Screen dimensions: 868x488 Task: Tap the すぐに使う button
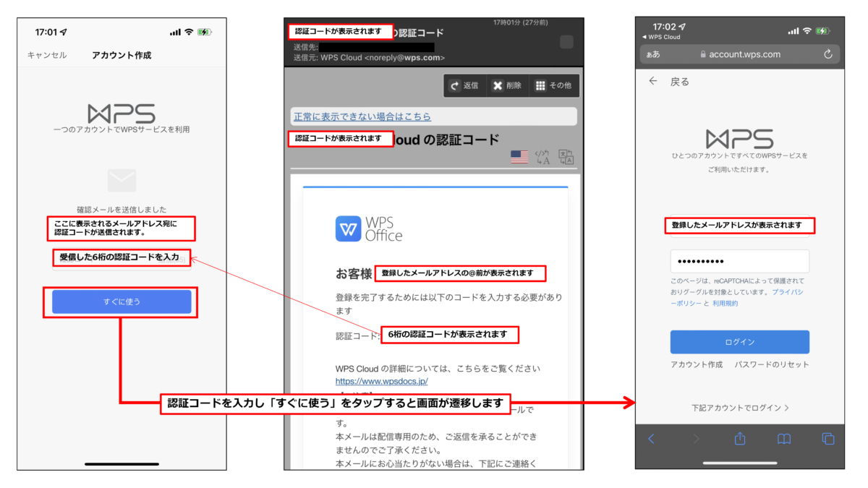[x=121, y=302]
